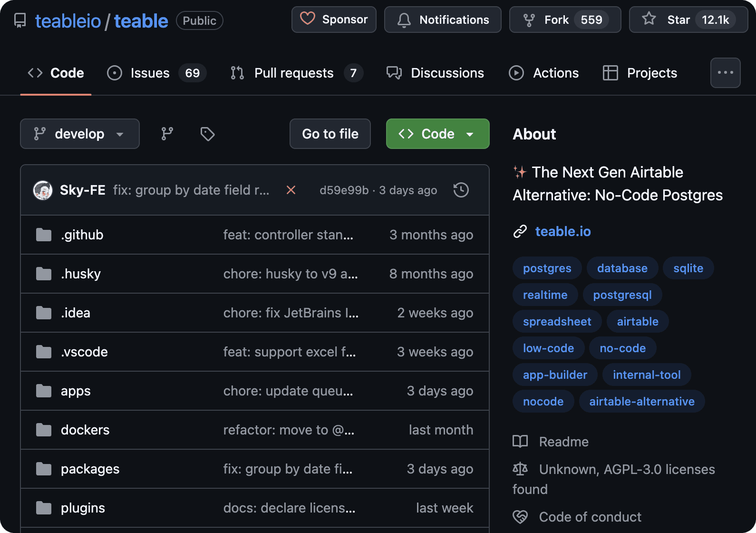The image size is (756, 533).
Task: Open the Pull requests tab
Action: point(297,73)
